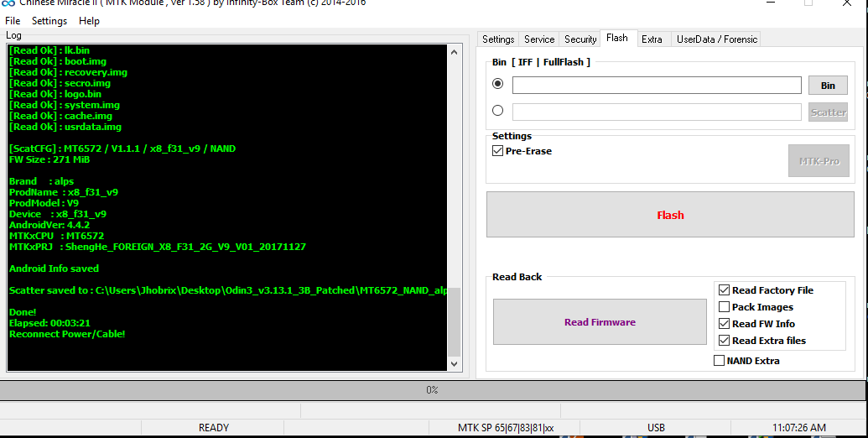Uncheck Read Factory File option
The width and height of the screenshot is (868, 438).
click(724, 290)
